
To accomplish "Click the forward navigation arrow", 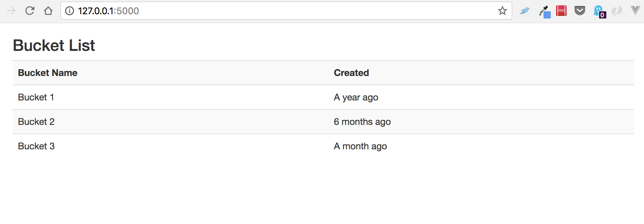I will pyautogui.click(x=11, y=11).
